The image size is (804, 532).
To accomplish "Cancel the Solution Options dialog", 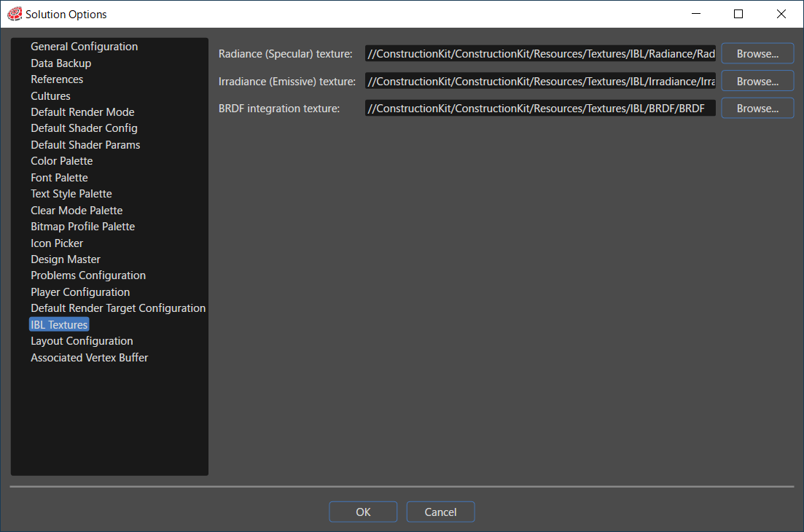I will 440,512.
